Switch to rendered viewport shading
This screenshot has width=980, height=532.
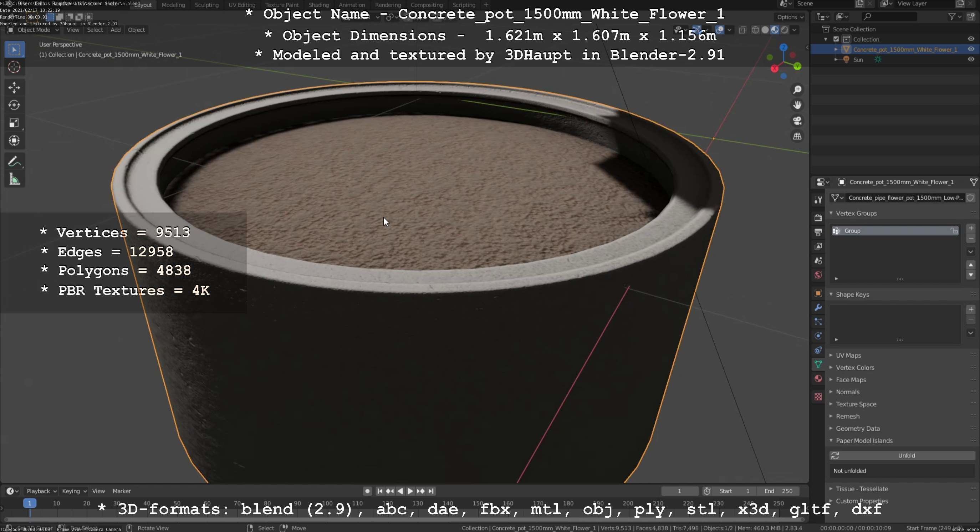[x=785, y=30]
